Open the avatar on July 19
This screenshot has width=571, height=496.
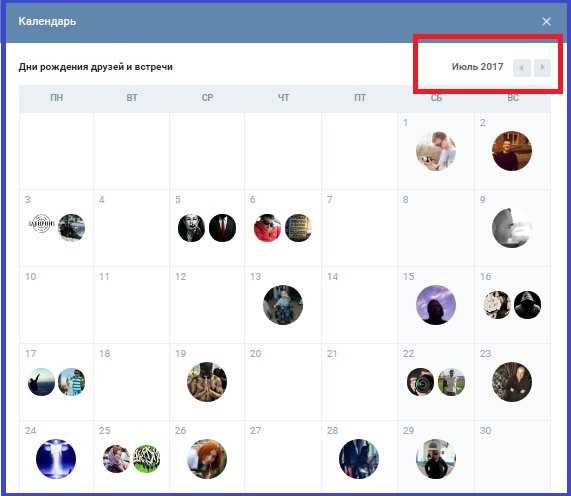point(207,382)
